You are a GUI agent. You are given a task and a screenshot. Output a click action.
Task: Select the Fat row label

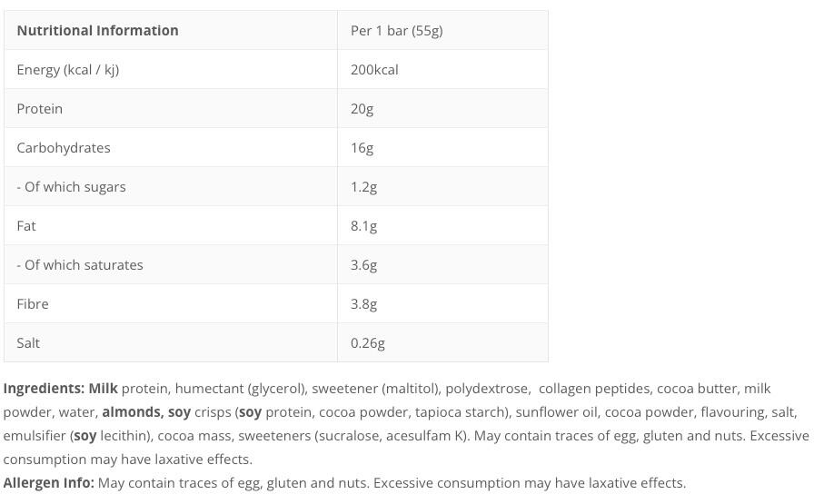tap(26, 225)
